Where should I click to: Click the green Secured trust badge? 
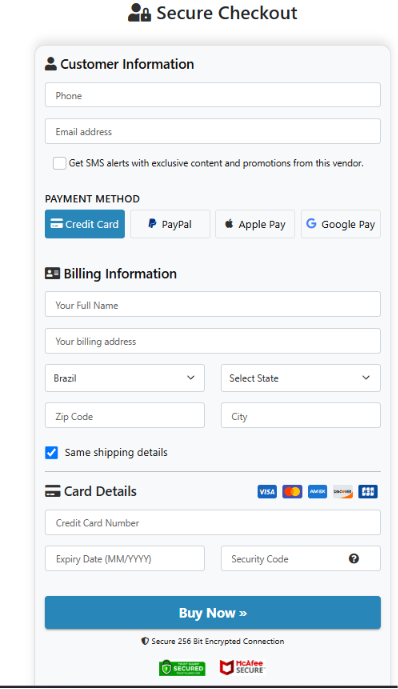click(x=182, y=668)
